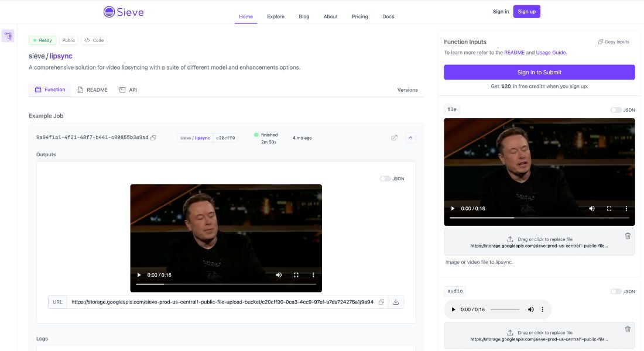Toggle JSON view for the audio input
The image size is (644, 351).
[x=615, y=291]
